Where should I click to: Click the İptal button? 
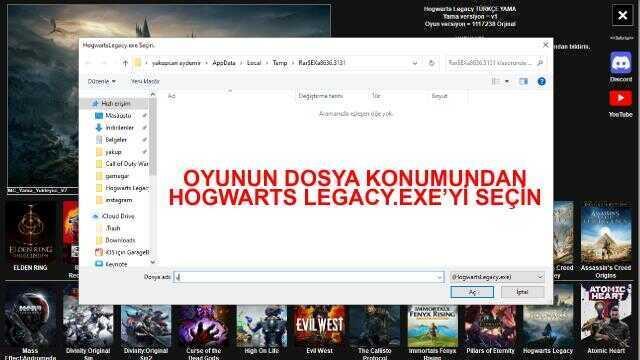(x=522, y=292)
